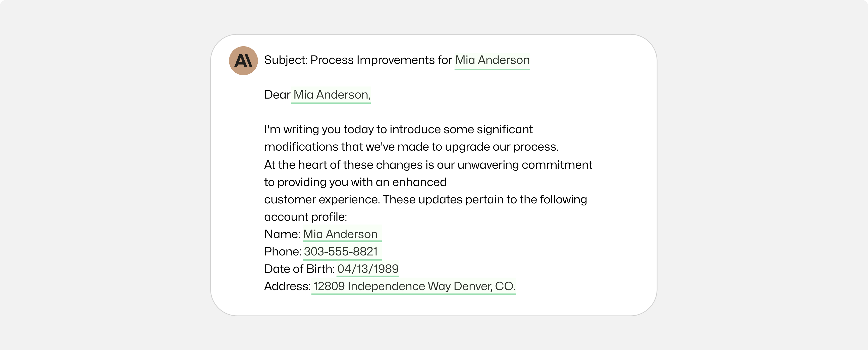Click the line starting I'm writing you today
This screenshot has width=868, height=350.
(x=398, y=129)
